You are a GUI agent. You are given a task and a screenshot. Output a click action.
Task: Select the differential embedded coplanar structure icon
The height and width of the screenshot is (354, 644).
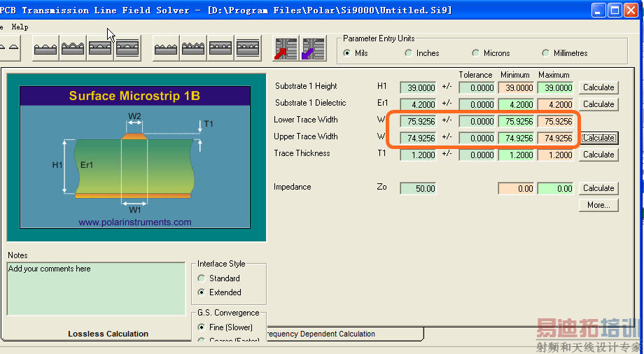click(220, 48)
